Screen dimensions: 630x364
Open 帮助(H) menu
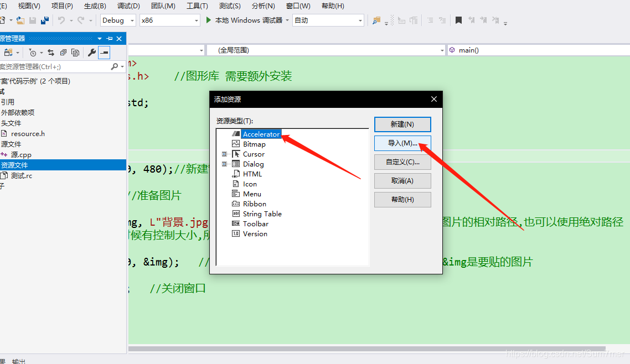(333, 6)
